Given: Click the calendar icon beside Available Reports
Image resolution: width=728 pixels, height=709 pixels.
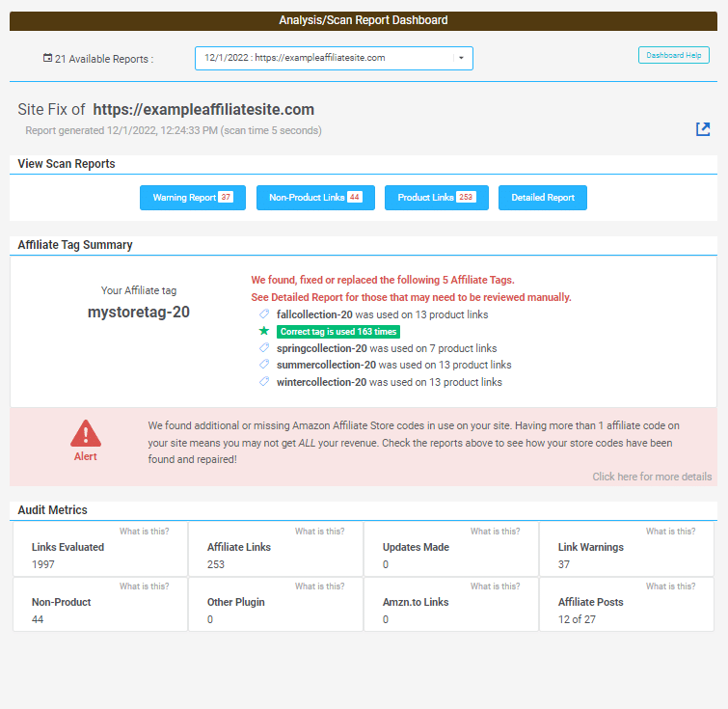Looking at the screenshot, I should (47, 58).
